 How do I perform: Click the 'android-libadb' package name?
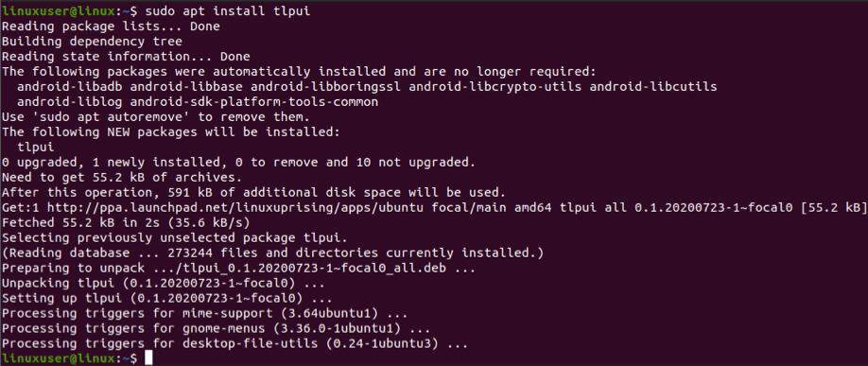point(70,87)
